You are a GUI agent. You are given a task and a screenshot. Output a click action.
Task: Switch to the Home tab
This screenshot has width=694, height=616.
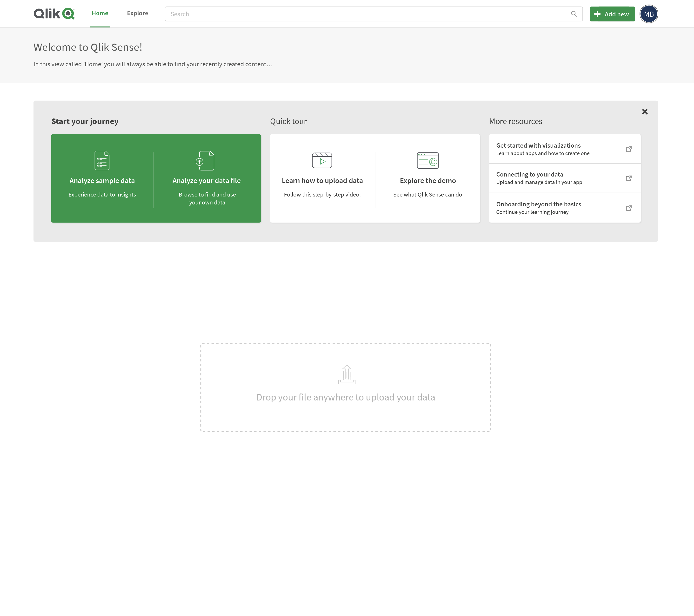pos(100,13)
